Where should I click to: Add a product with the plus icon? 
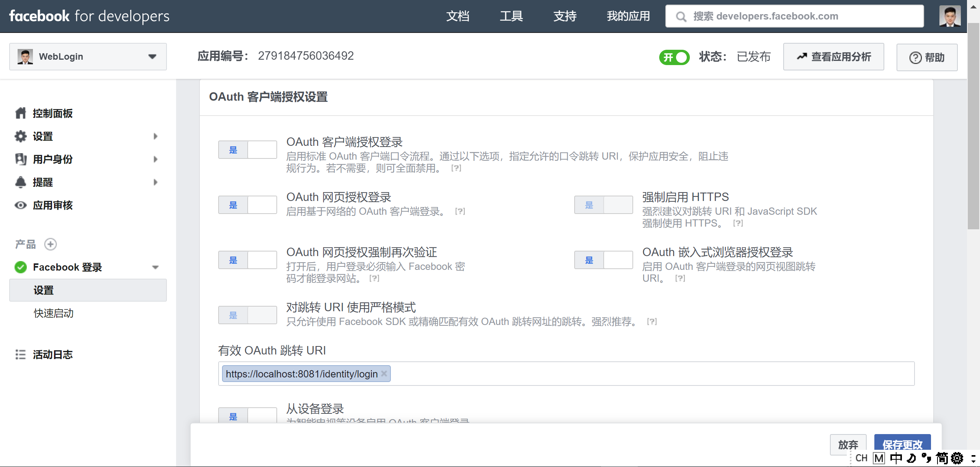coord(51,244)
